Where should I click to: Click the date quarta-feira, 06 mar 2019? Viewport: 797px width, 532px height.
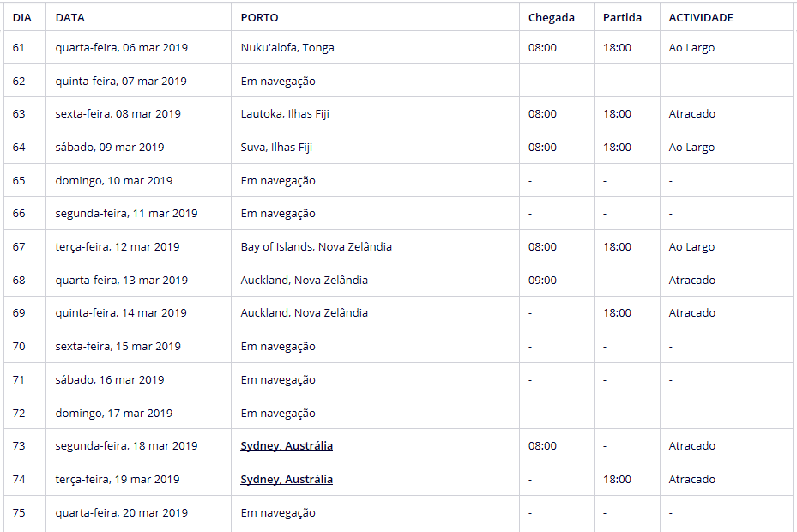121,48
